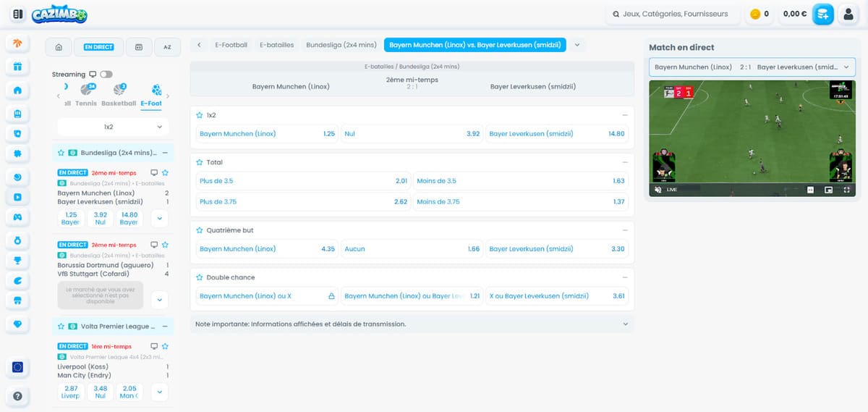Click the blue deposit wallet icon
This screenshot has height=412, width=868.
pos(822,14)
